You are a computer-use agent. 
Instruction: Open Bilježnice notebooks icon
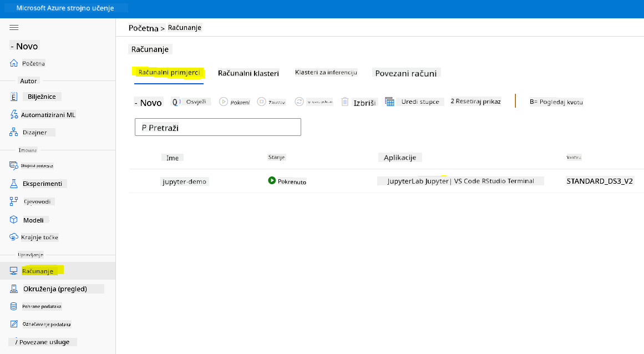coord(14,97)
